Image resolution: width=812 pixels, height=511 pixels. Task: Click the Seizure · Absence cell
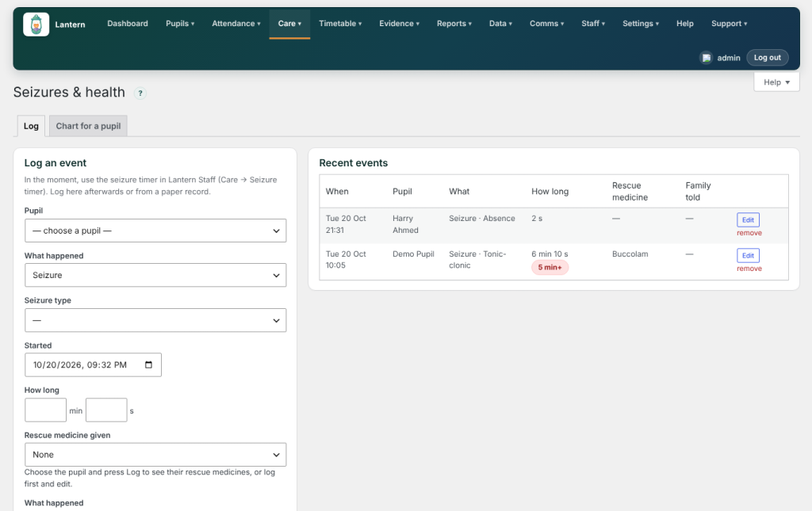(481, 218)
